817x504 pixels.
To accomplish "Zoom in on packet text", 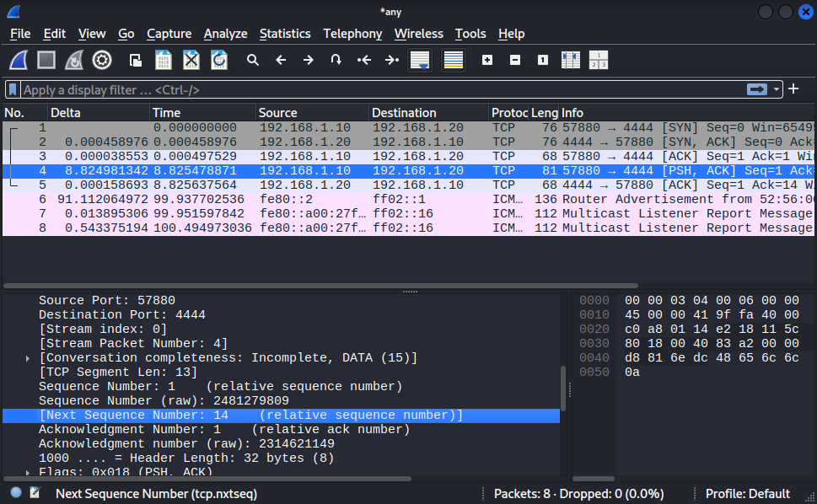I will (487, 60).
